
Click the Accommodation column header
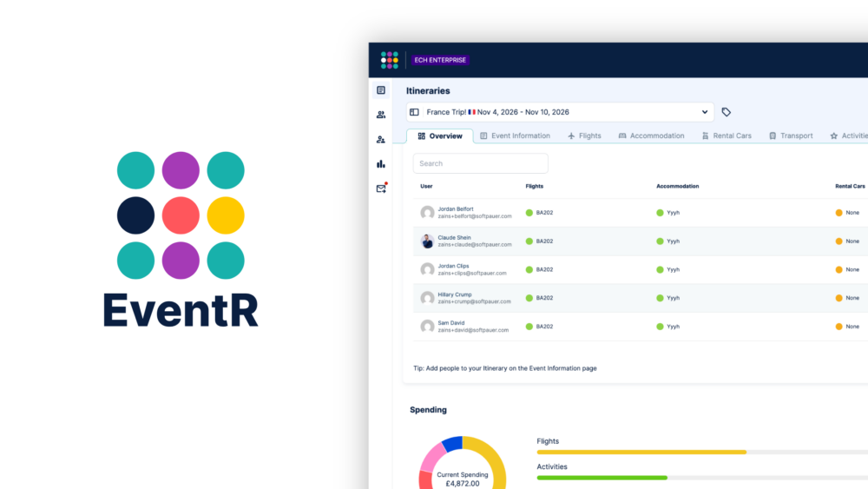coord(678,186)
